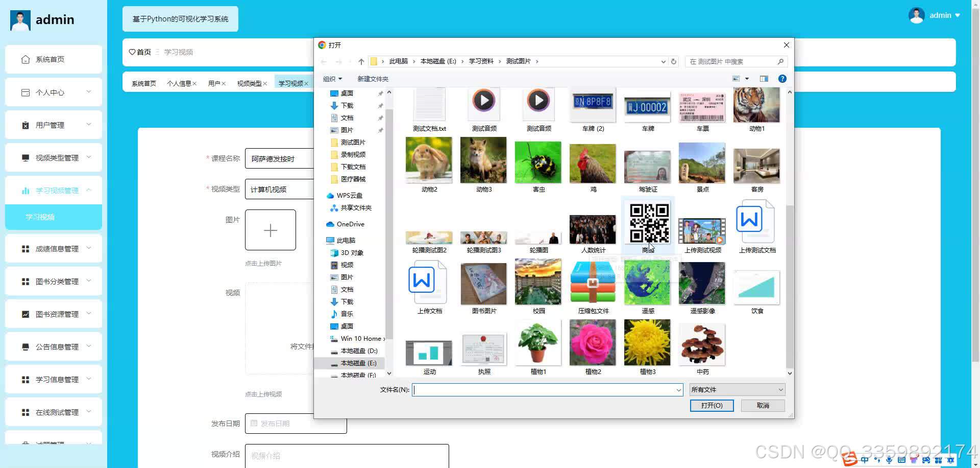Select the 压缩包文件 archive icon
Viewport: 980px width, 468px height.
(x=593, y=287)
